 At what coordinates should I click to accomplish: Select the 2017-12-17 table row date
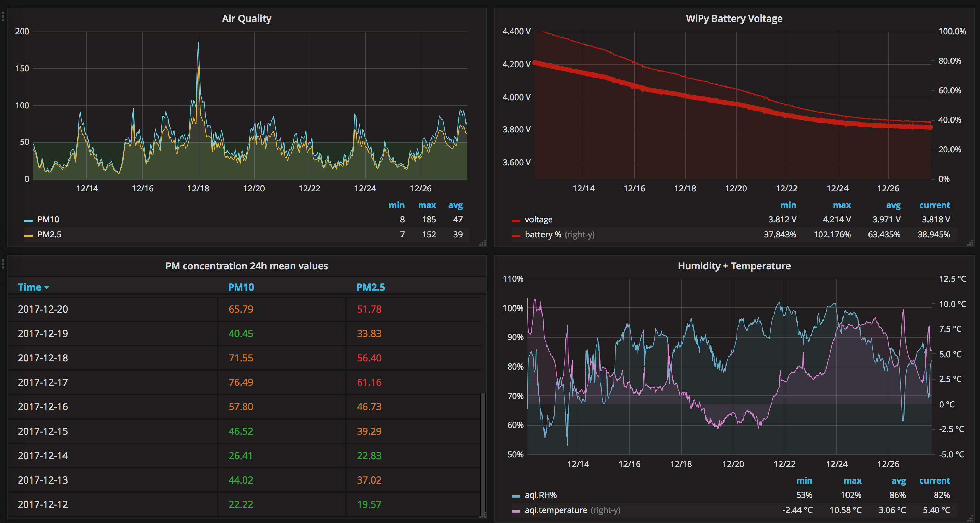tap(43, 382)
